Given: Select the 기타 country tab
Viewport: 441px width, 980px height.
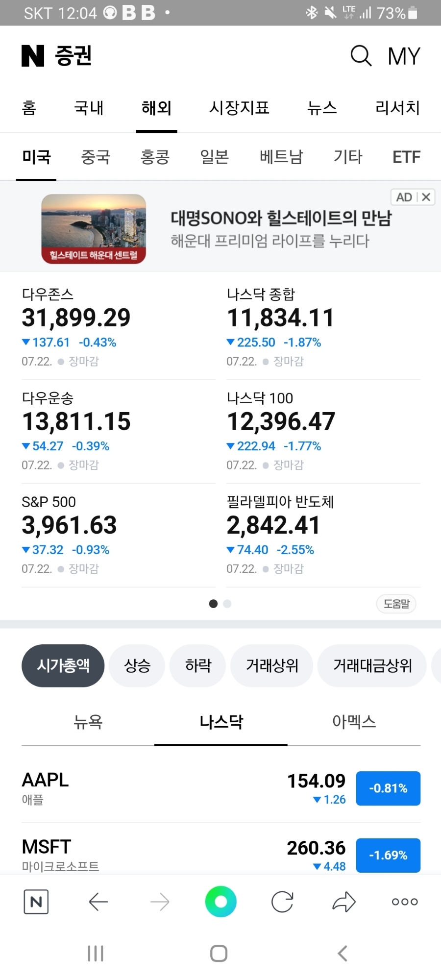Looking at the screenshot, I should [x=348, y=157].
